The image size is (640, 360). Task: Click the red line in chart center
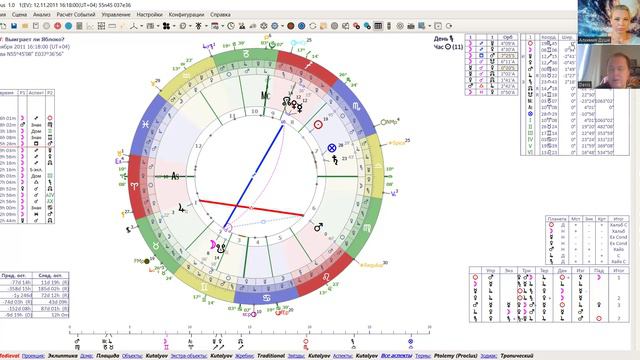click(x=251, y=208)
